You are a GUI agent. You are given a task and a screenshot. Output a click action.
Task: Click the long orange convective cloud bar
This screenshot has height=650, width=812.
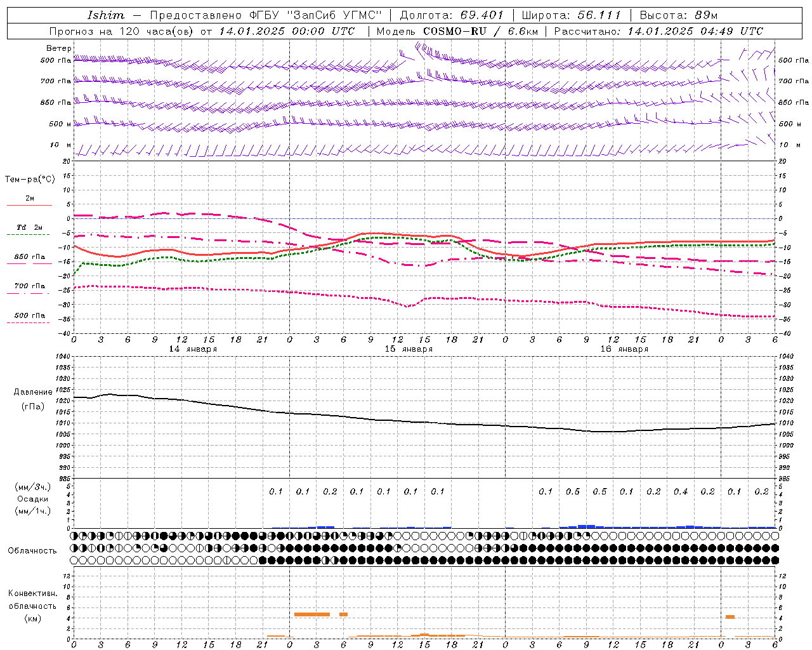tap(312, 614)
